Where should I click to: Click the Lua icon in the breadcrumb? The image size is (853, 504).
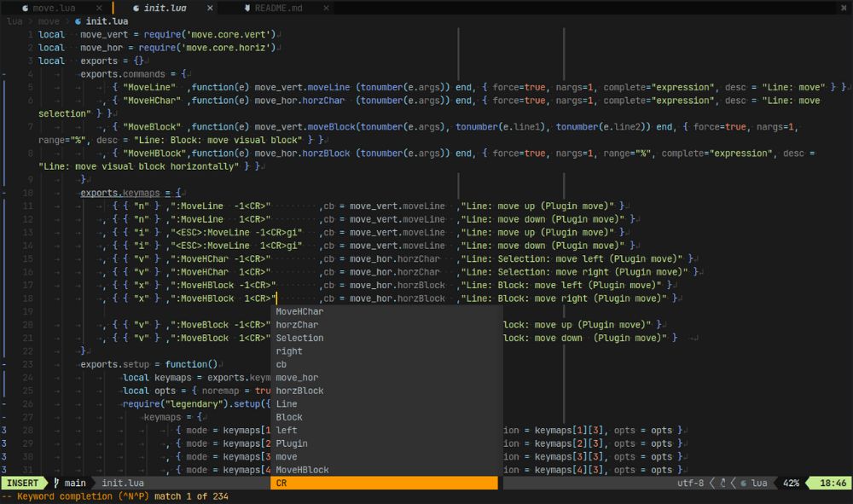(78, 21)
